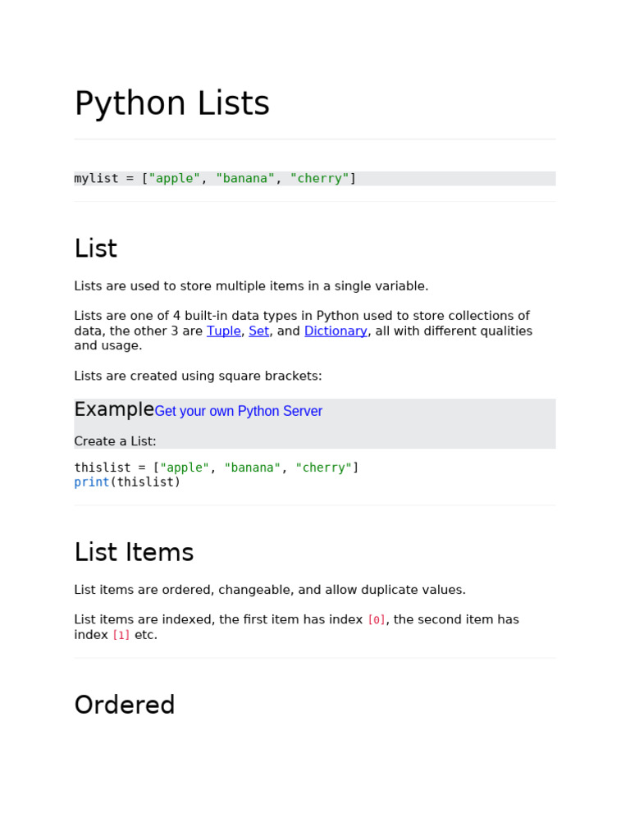Click sentence about storing multiple items
This screenshot has width=630, height=840.
pos(251,286)
